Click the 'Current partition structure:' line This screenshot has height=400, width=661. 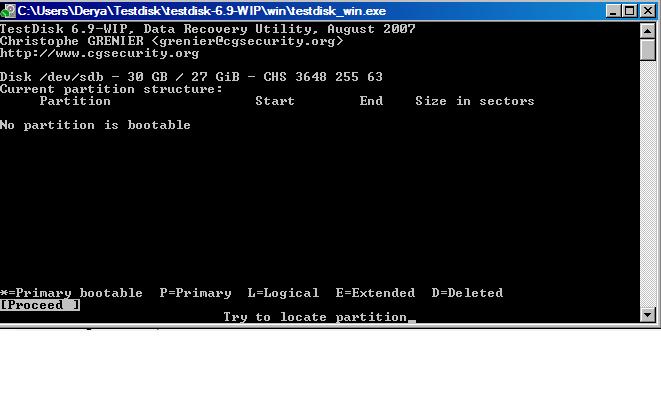click(x=111, y=89)
